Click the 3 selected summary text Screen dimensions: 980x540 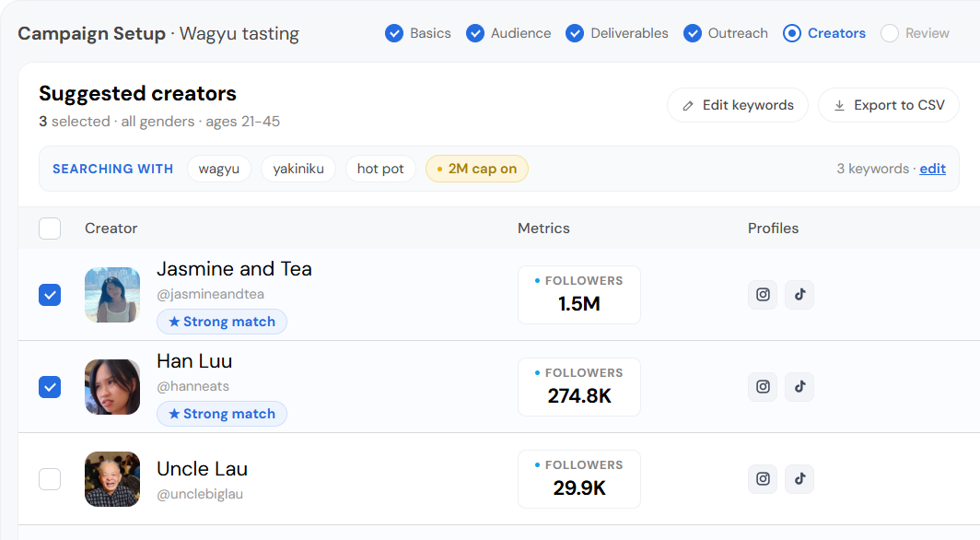[75, 122]
